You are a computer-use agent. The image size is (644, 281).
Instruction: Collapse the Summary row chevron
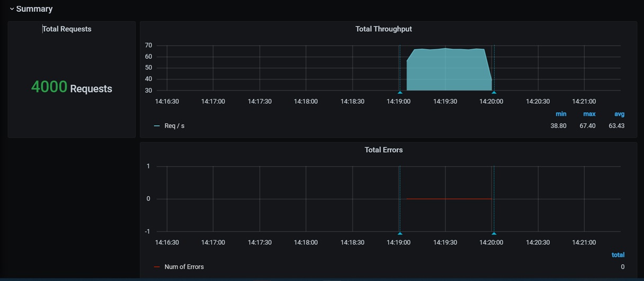[12, 9]
